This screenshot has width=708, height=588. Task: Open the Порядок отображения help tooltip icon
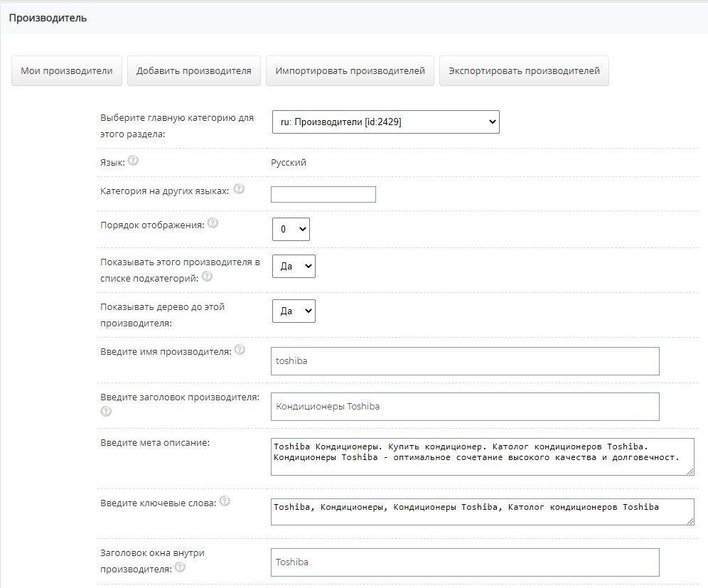click(x=213, y=223)
